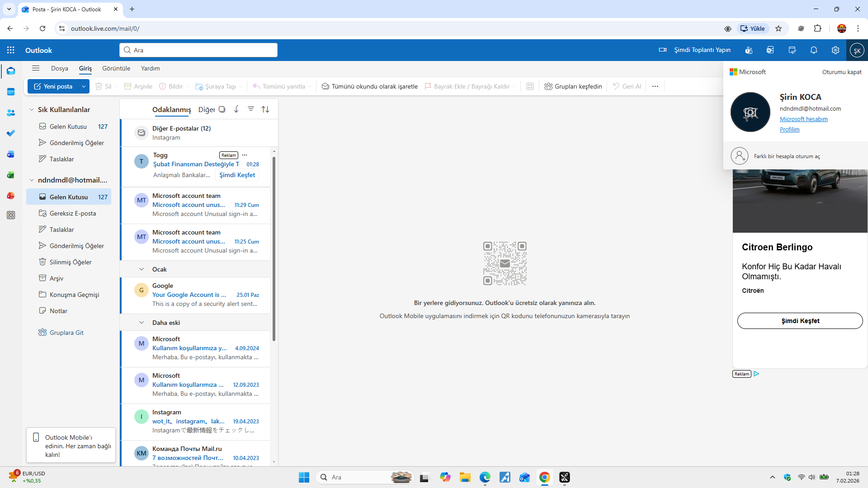Open the Bayrak Ekle dropdown arrow
The width and height of the screenshot is (868, 488).
514,86
